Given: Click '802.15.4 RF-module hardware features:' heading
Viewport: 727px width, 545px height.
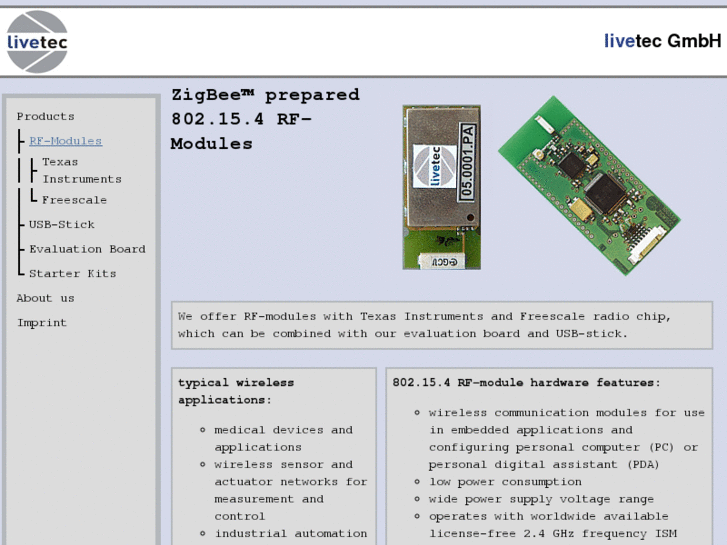Looking at the screenshot, I should click(526, 383).
